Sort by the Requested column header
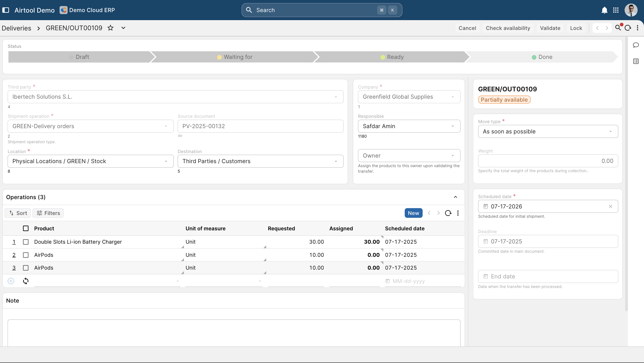Viewport: 644px width, 363px height. tap(281, 228)
